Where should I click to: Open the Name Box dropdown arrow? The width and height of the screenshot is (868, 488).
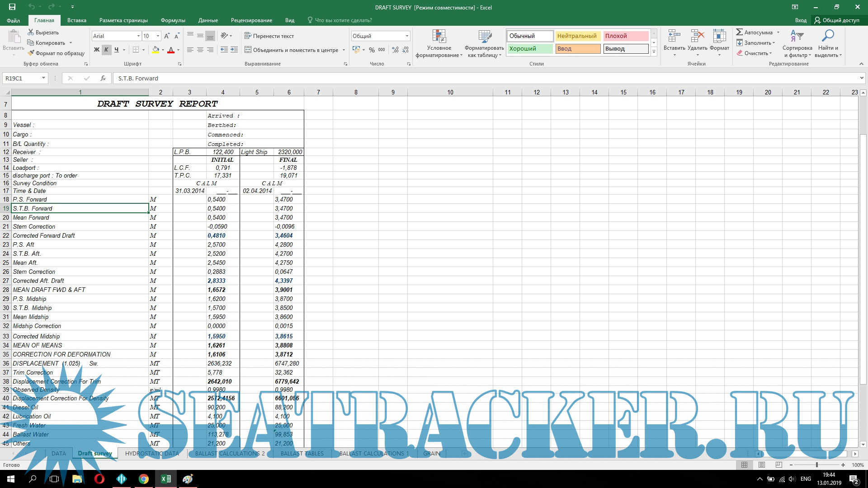point(43,78)
